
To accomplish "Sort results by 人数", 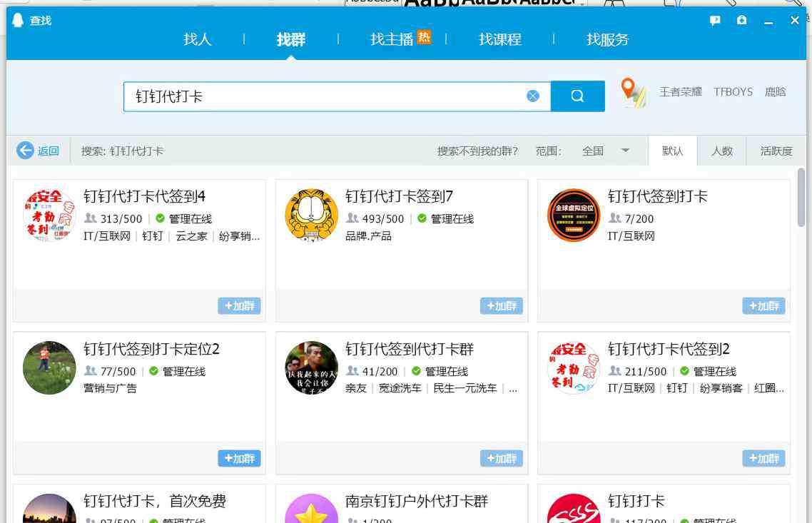I will point(722,151).
